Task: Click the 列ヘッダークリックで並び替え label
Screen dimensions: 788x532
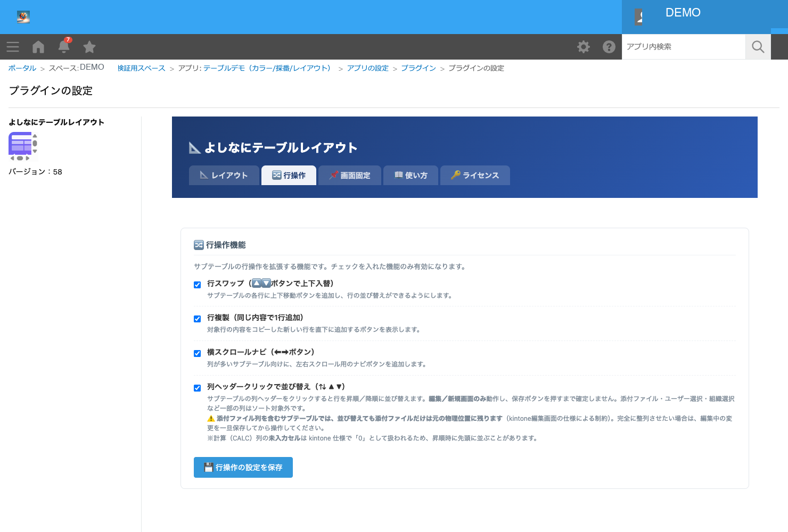Action: pyautogui.click(x=276, y=387)
